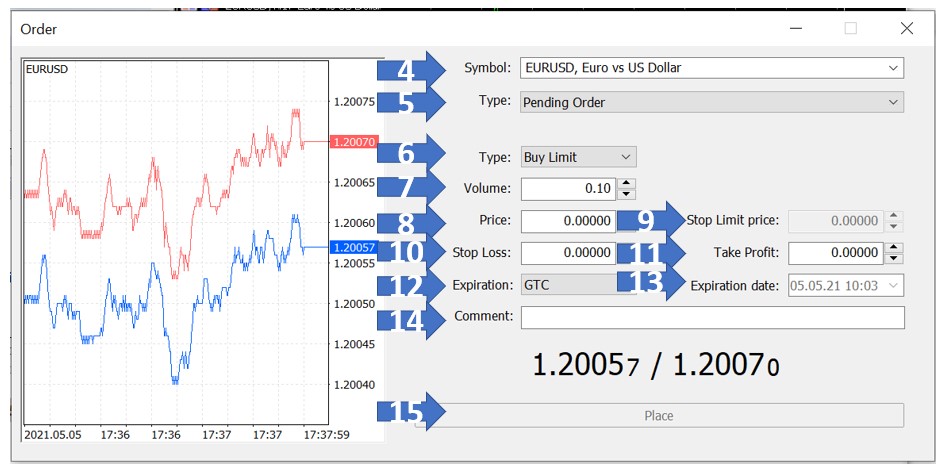Open the Buy Limit type dropdown

[x=578, y=157]
